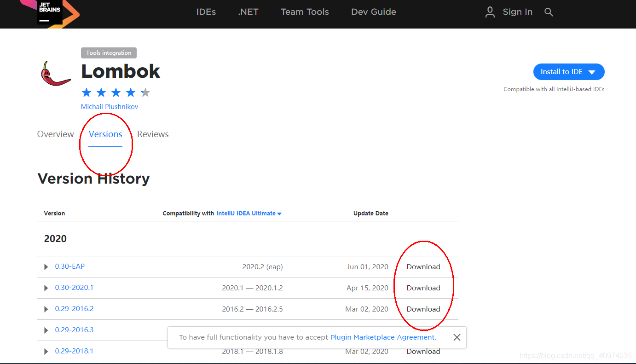Click the star rating row
Image resolution: width=636 pixels, height=364 pixels.
[116, 93]
